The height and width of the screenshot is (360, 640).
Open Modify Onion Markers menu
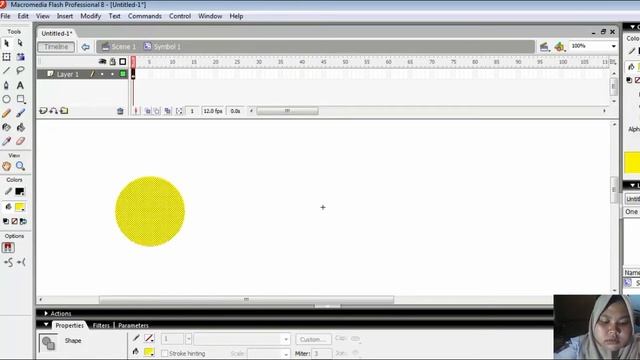(179, 111)
